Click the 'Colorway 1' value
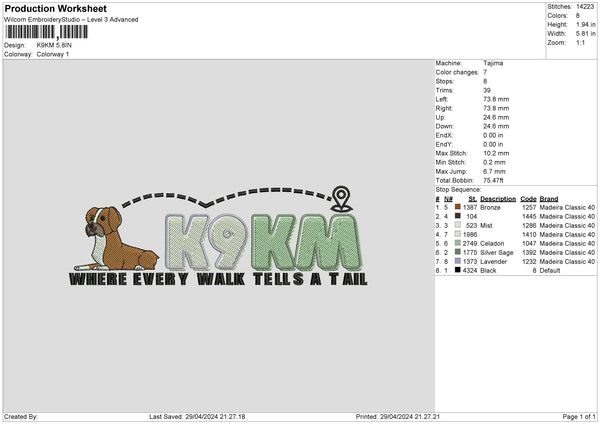600x424 pixels. 53,54
